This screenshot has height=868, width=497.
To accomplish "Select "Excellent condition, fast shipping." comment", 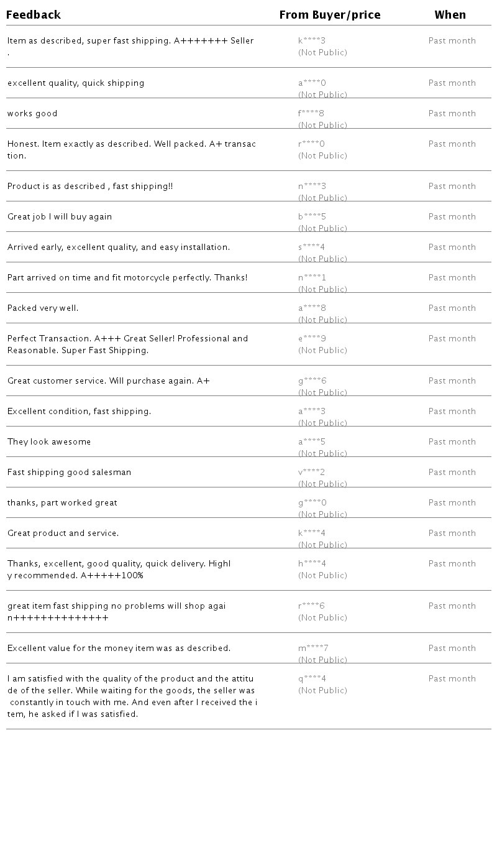I will tap(79, 412).
